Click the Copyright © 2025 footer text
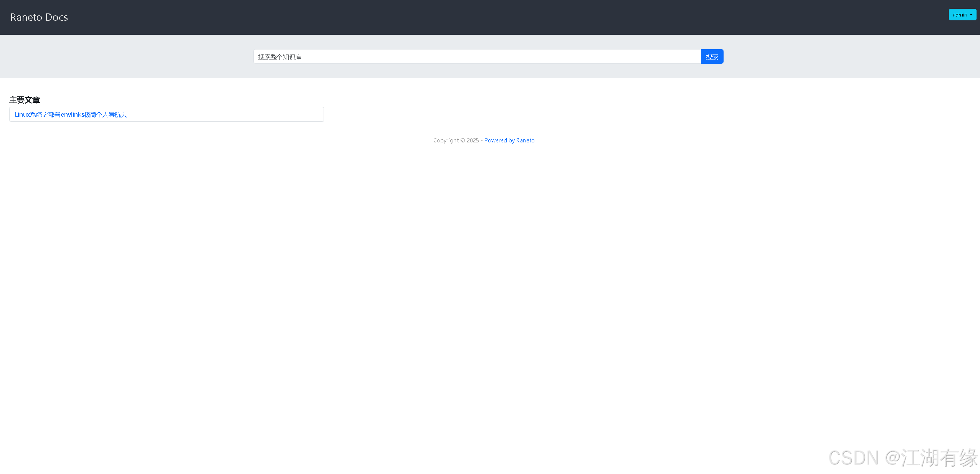This screenshot has height=474, width=980. [x=456, y=140]
